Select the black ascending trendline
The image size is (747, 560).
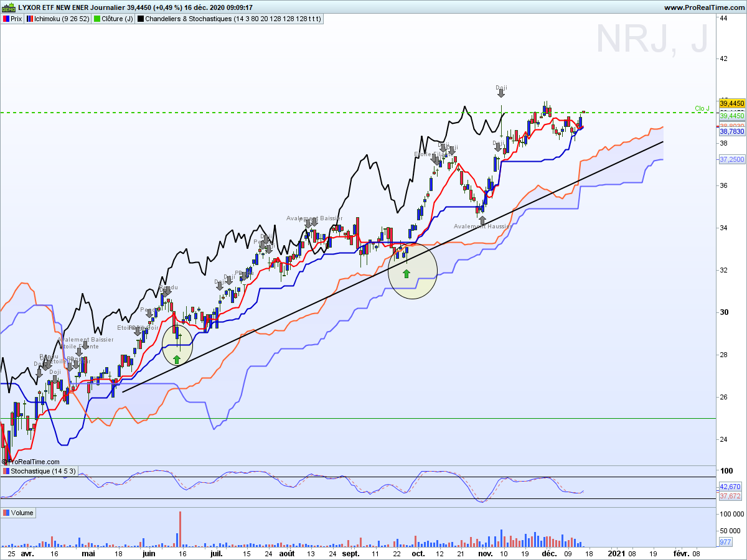(393, 267)
